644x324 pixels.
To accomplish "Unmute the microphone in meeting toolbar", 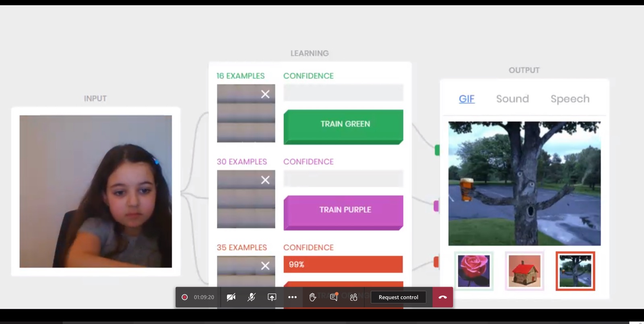I will (x=252, y=297).
